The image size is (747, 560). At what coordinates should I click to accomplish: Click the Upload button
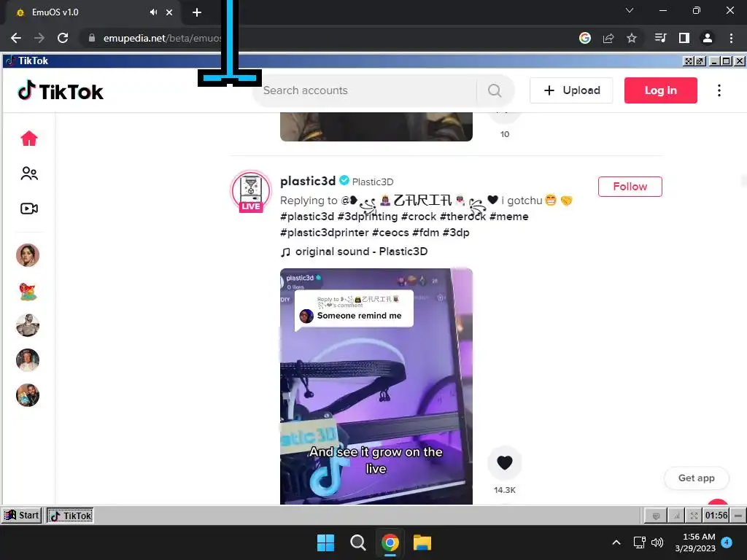[x=571, y=90]
